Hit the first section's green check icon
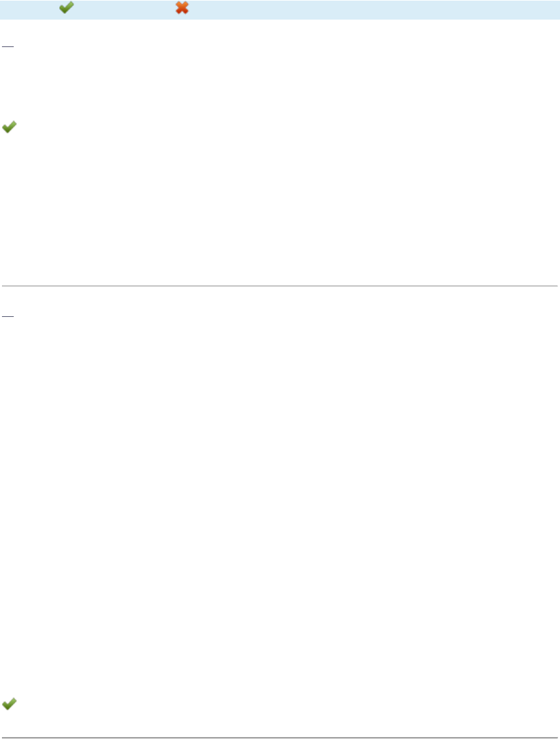This screenshot has width=560, height=739. pos(9,129)
